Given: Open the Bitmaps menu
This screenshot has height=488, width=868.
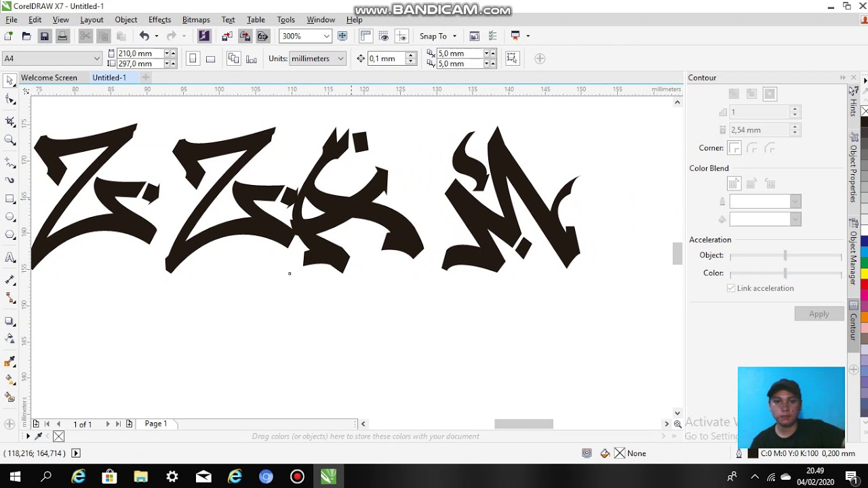Looking at the screenshot, I should tap(196, 20).
